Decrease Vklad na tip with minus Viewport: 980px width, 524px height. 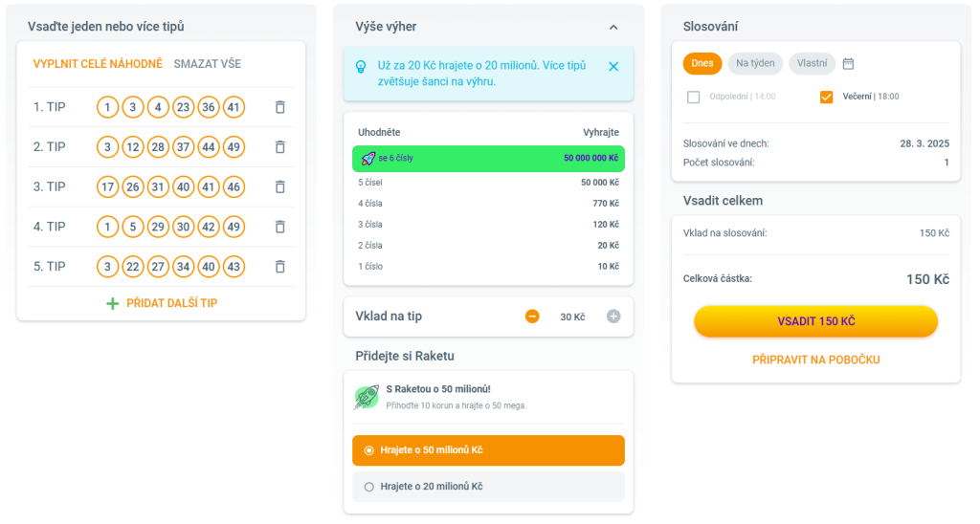[532, 317]
